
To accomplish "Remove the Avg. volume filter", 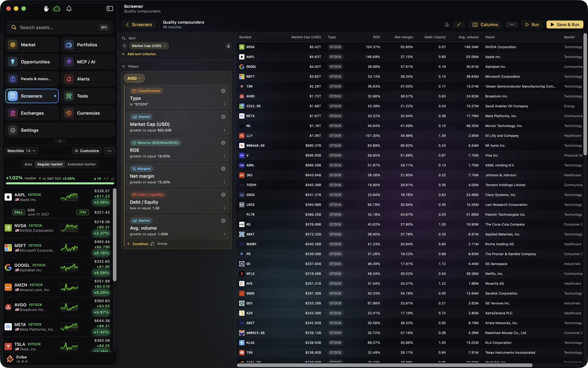I will click(x=223, y=220).
